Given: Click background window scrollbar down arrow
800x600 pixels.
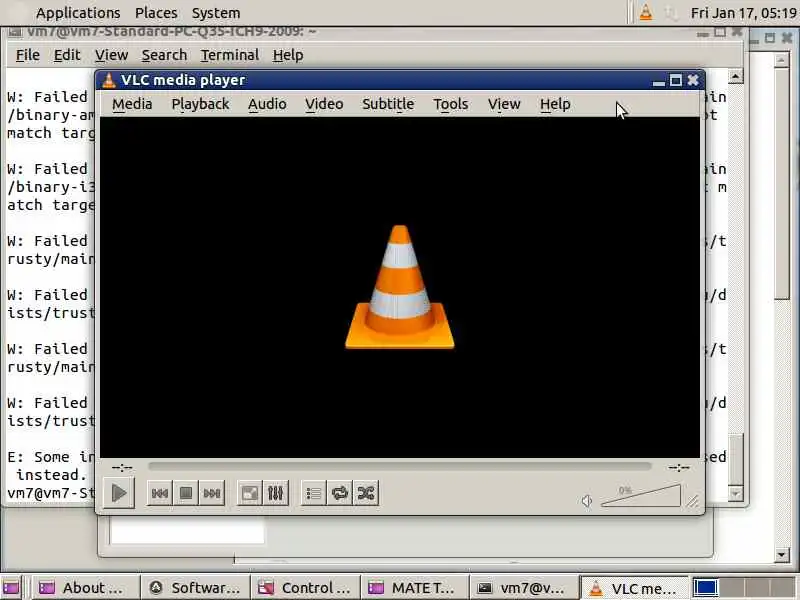Looking at the screenshot, I should tap(782, 554).
